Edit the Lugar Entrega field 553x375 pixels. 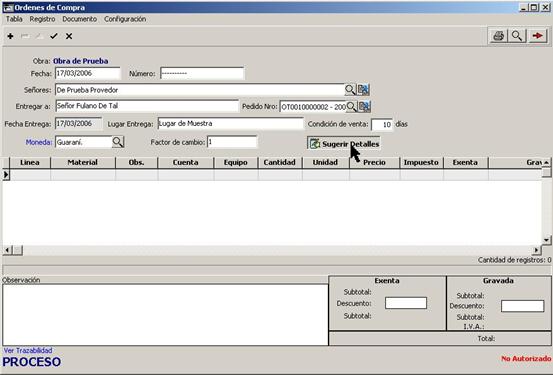coord(230,124)
